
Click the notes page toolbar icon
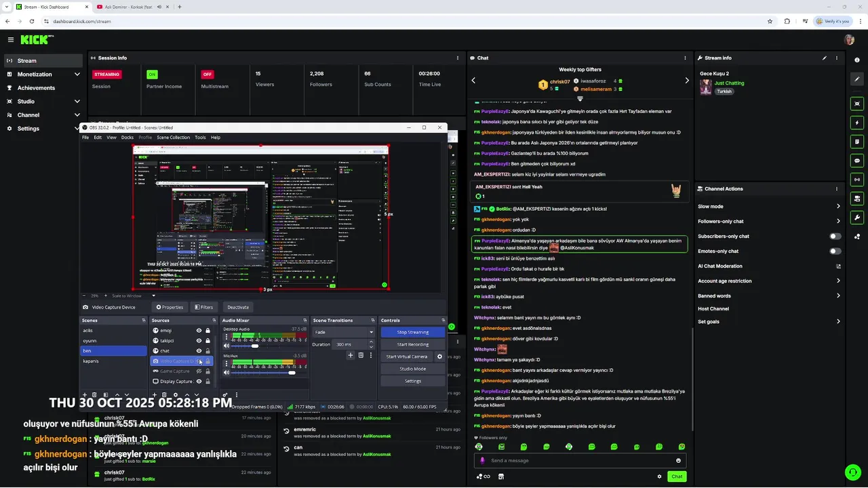click(x=857, y=142)
